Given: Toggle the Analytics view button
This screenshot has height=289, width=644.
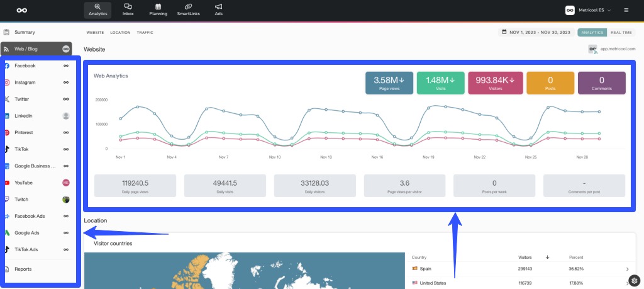Looking at the screenshot, I should (592, 32).
